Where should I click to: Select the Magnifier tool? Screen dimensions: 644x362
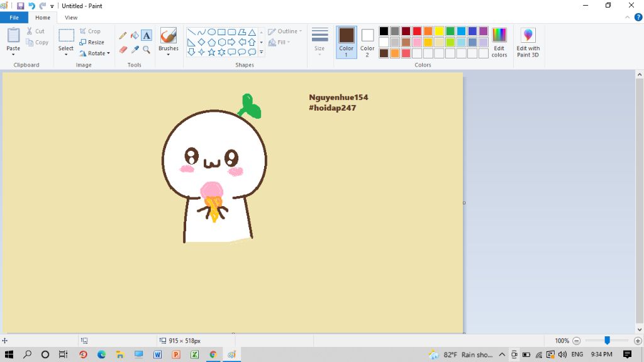tap(147, 49)
